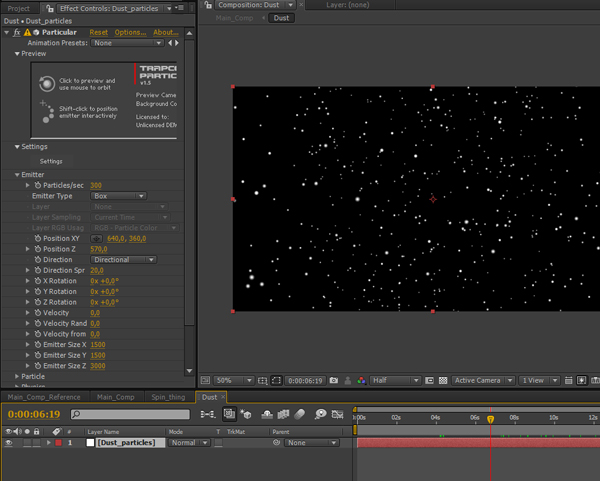Click About... for Particular
Image resolution: width=600 pixels, height=481 pixels.
(x=166, y=33)
